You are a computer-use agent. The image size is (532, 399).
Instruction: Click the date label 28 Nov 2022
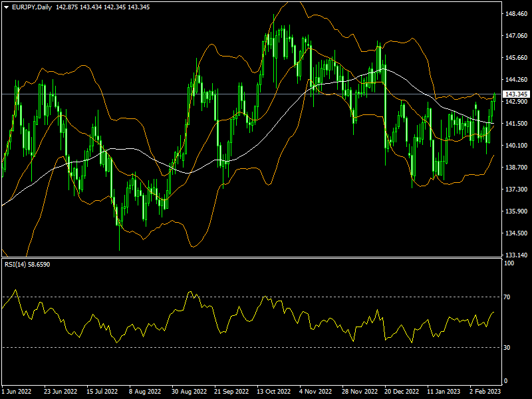tap(360, 391)
